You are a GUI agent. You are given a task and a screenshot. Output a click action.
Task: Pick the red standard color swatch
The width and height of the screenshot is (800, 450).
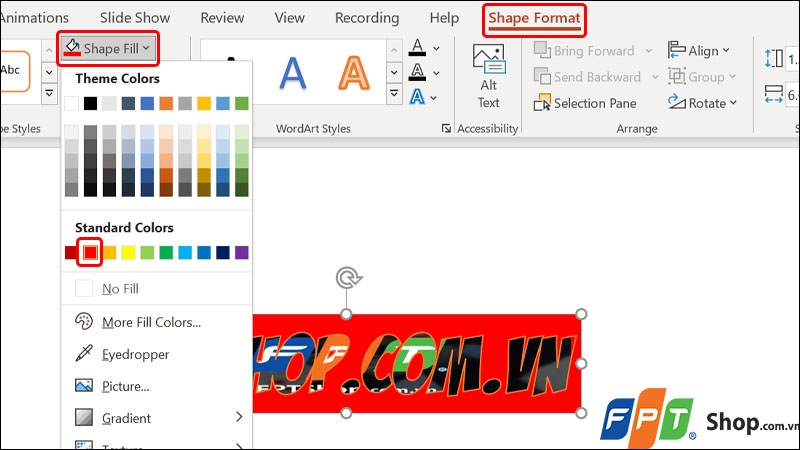pos(90,252)
